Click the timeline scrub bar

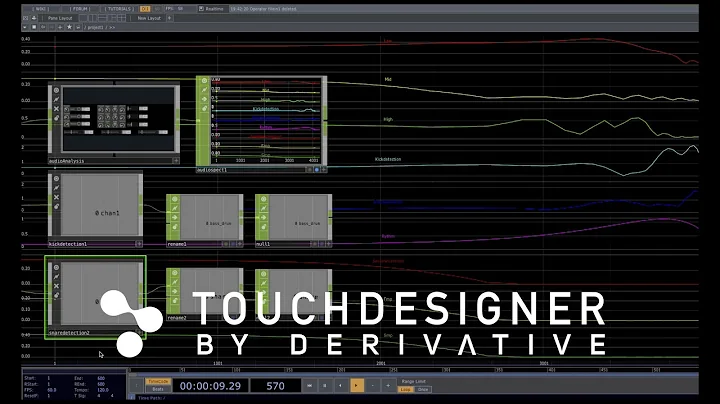click(412, 374)
